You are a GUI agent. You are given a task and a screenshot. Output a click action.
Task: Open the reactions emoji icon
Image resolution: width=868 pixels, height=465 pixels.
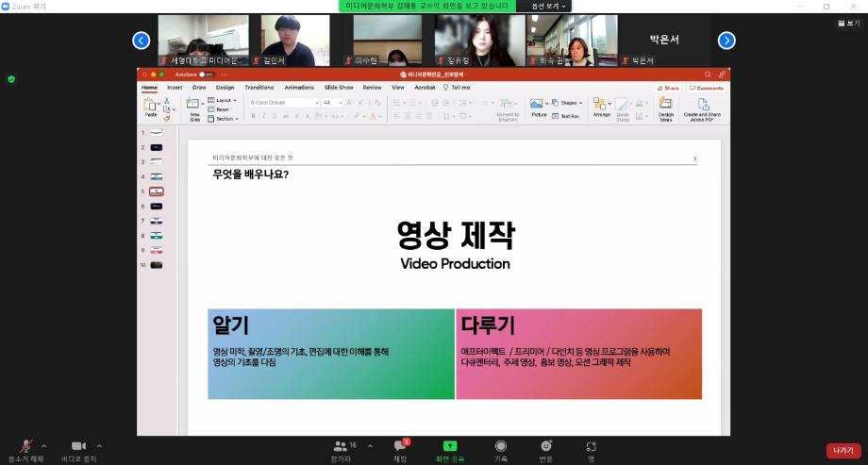click(x=546, y=446)
